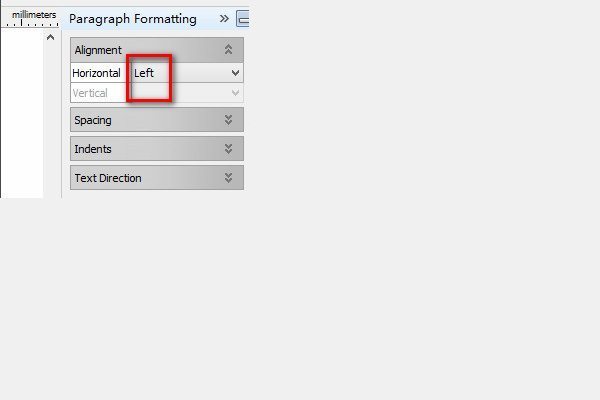This screenshot has width=600, height=400.
Task: Expand Spacing with its double-down chevron
Action: 228,120
